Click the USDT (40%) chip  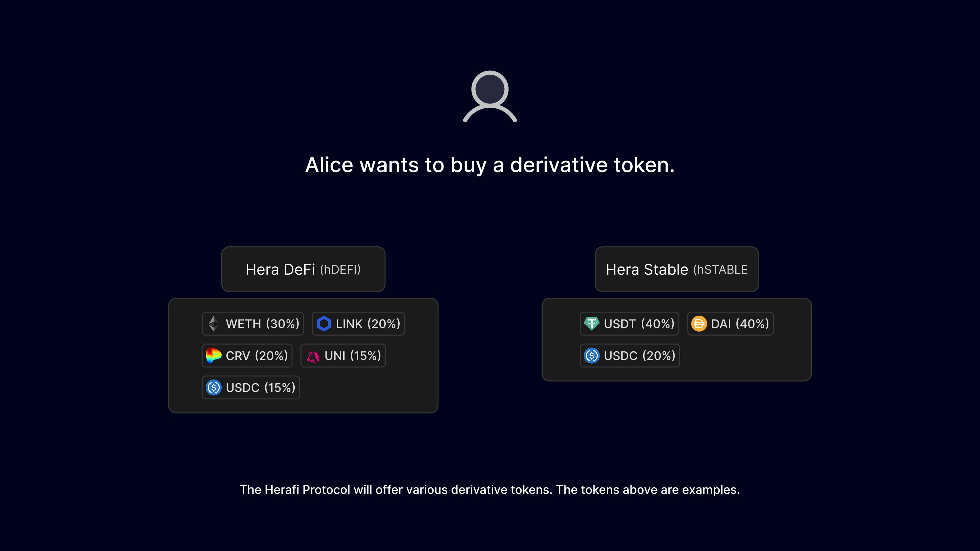629,324
